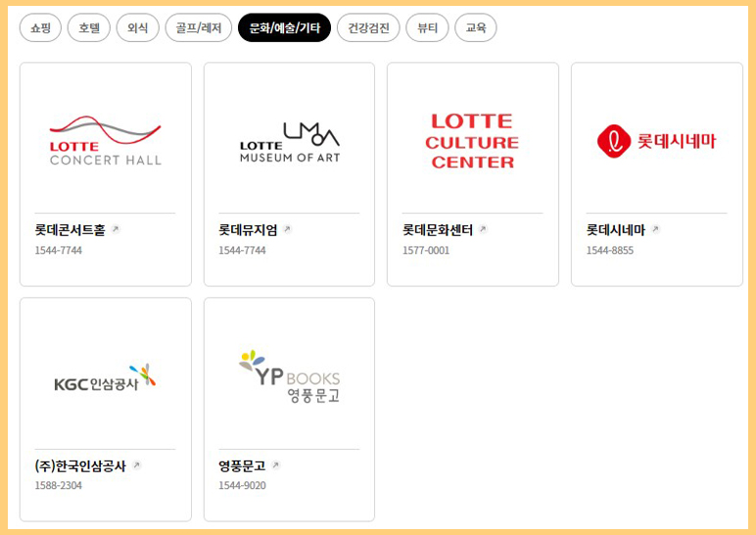Image resolution: width=756 pixels, height=535 pixels.
Task: Open external link icon beside (주)한국인삼공사
Action: coord(136,465)
